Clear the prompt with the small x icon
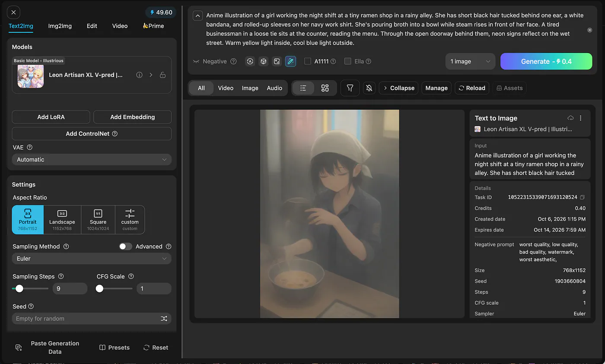The height and width of the screenshot is (364, 605). pos(589,30)
